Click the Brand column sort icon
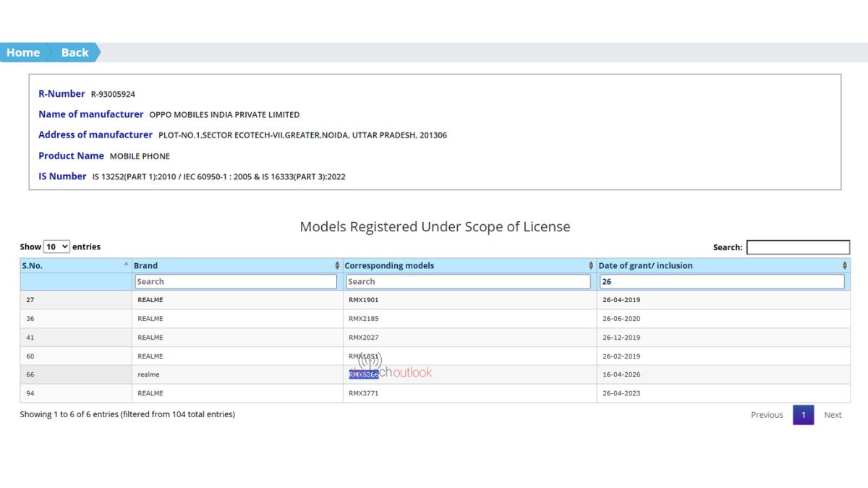 click(x=337, y=265)
